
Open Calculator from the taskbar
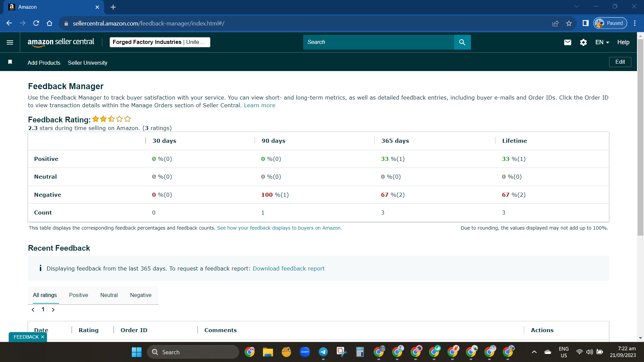[360, 352]
